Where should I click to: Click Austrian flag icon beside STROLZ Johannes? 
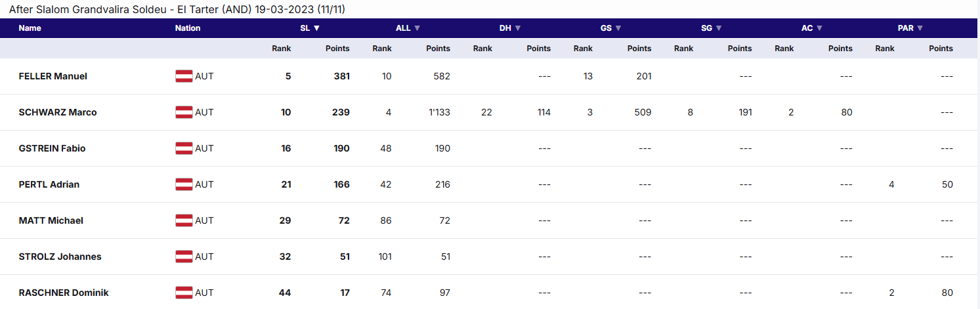[184, 257]
